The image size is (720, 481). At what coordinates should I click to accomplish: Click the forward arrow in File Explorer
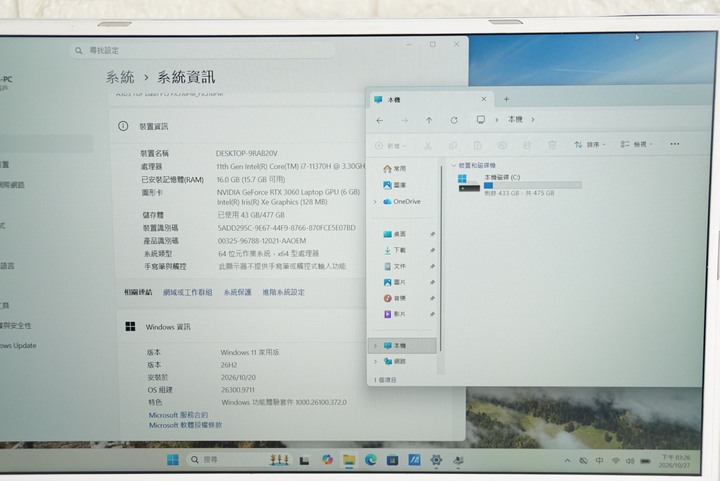(x=405, y=120)
